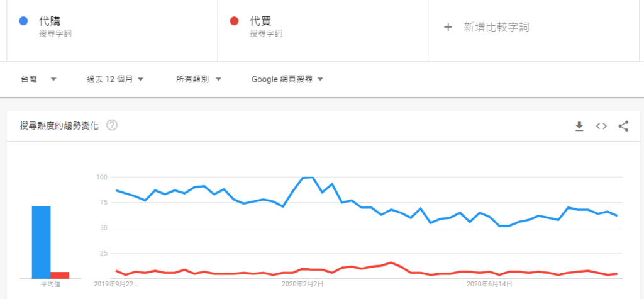Click the blue average bar
This screenshot has width=644, height=299.
pos(41,242)
